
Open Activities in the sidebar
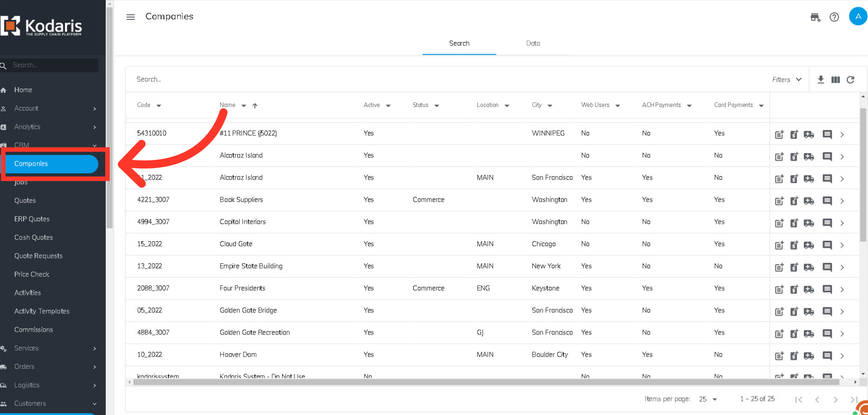[x=28, y=293]
